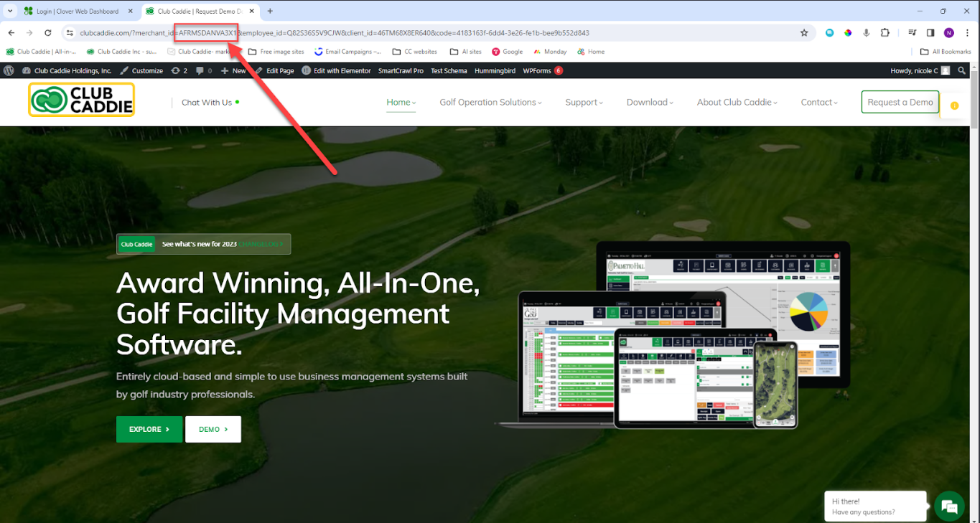Open Email Campaigns bookmark
980x523 pixels.
pos(348,52)
